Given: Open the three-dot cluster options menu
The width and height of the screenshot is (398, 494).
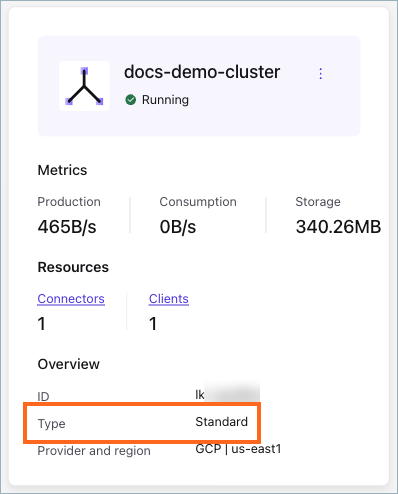Looking at the screenshot, I should click(x=320, y=73).
